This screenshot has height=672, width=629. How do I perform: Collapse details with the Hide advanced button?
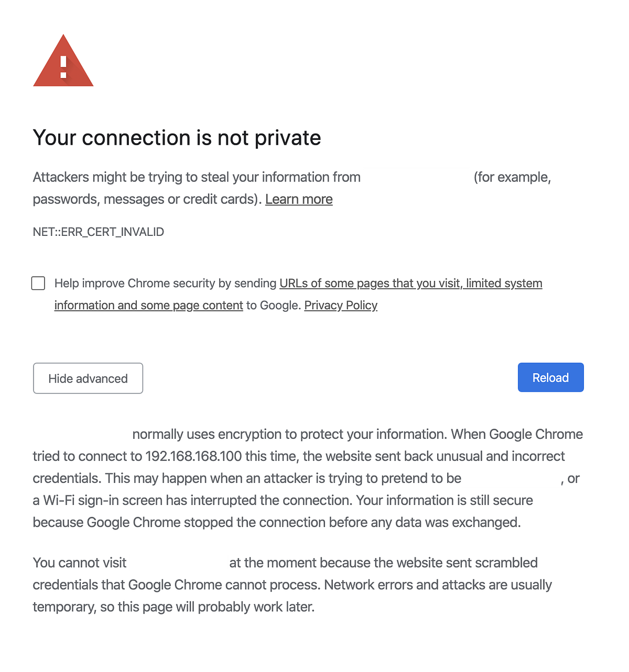pyautogui.click(x=88, y=378)
